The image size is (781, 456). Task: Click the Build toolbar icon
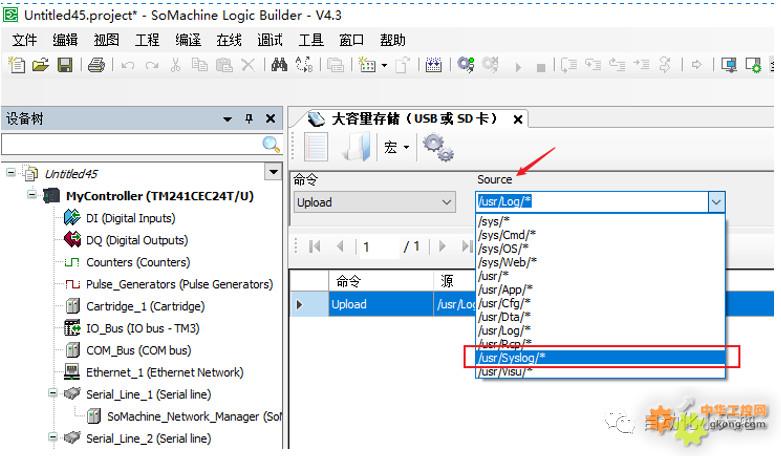[433, 65]
